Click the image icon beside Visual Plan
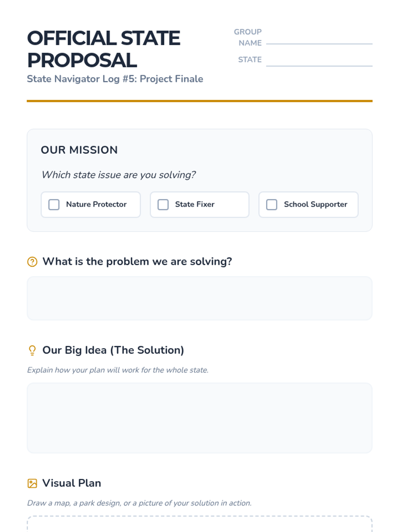Image resolution: width=399 pixels, height=532 pixels. click(32, 483)
